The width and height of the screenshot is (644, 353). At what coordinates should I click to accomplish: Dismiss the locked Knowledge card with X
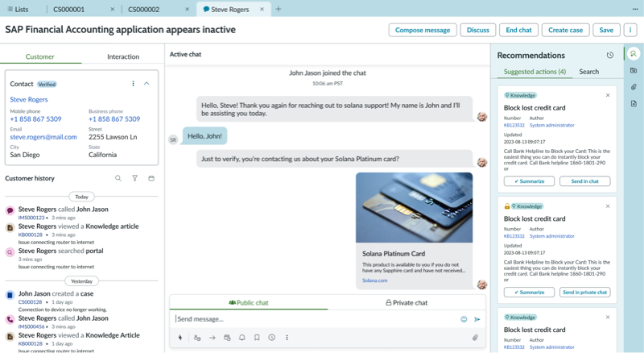608,206
